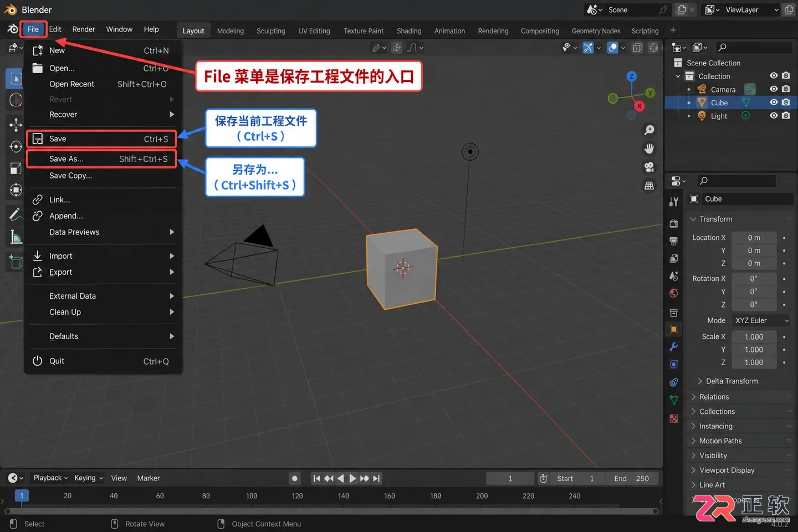Disable Camera in renders

pos(786,89)
